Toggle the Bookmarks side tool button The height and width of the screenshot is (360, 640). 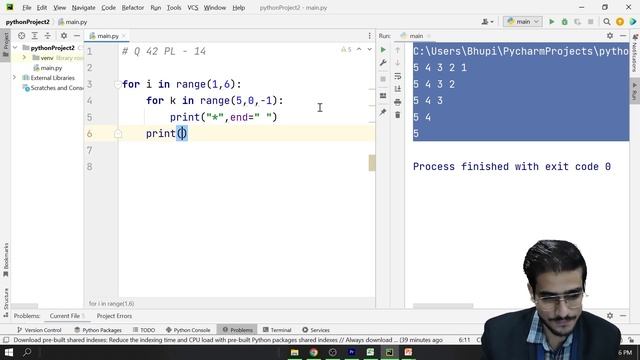coord(5,260)
